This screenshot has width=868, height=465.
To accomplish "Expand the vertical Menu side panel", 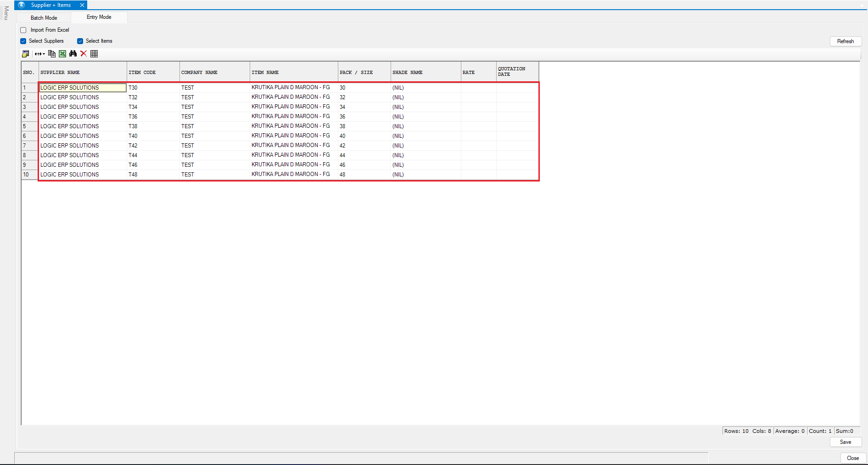I will [6, 13].
